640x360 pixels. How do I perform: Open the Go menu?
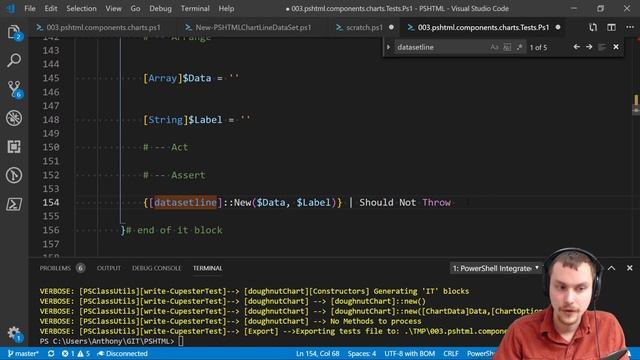pyautogui.click(x=136, y=8)
